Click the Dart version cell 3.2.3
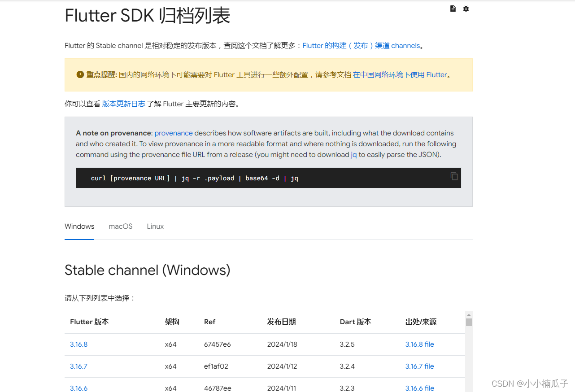 click(347, 388)
